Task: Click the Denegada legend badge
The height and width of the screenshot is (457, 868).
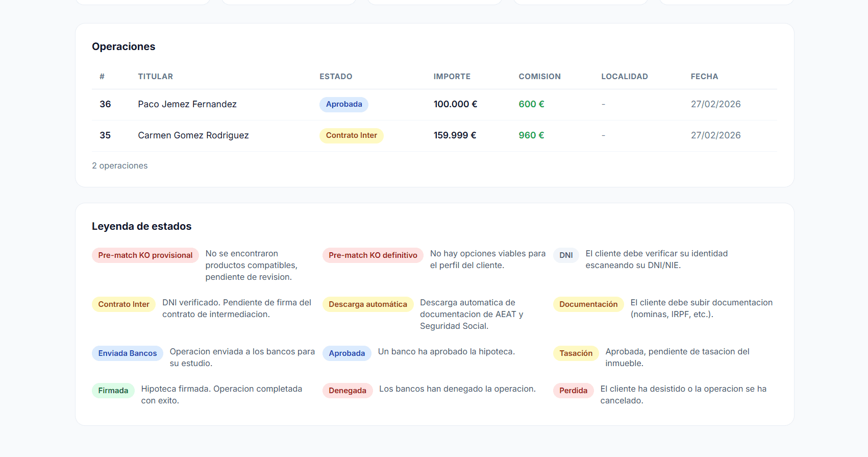Action: 348,391
